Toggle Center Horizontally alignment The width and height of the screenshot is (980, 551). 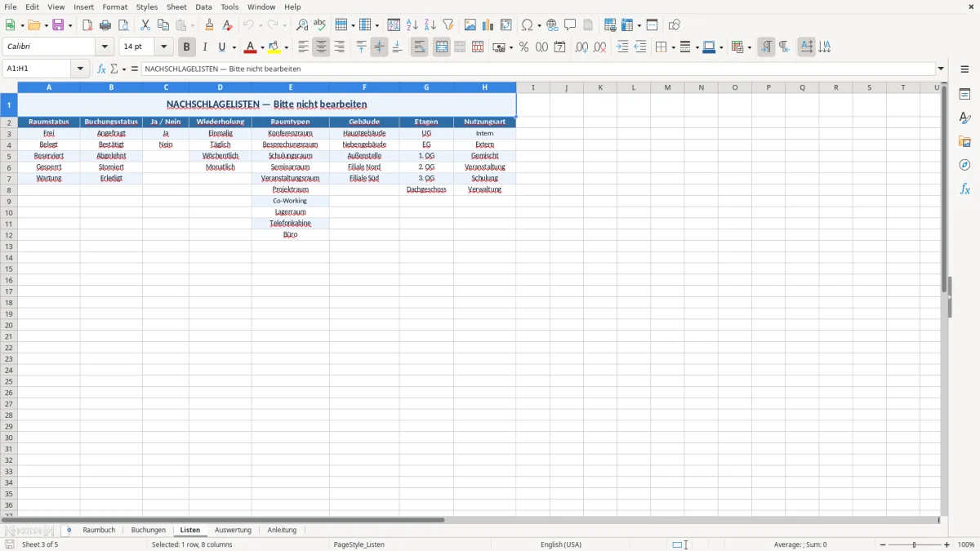click(x=321, y=47)
